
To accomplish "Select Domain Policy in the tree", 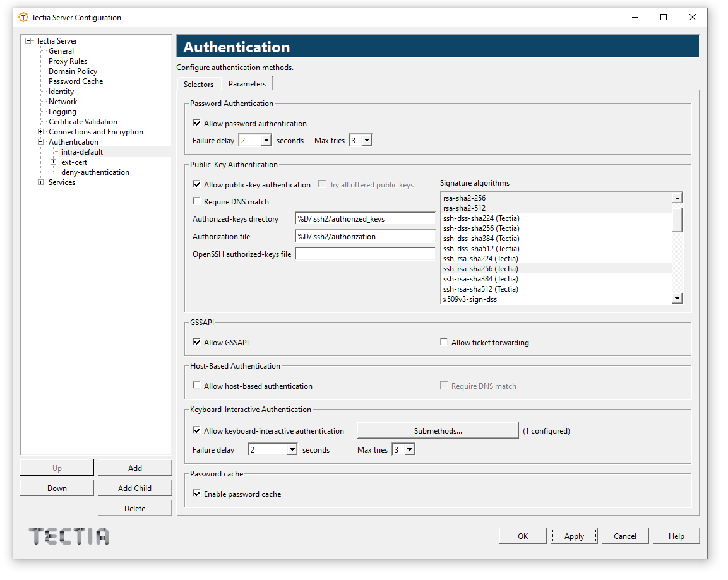I will (73, 71).
